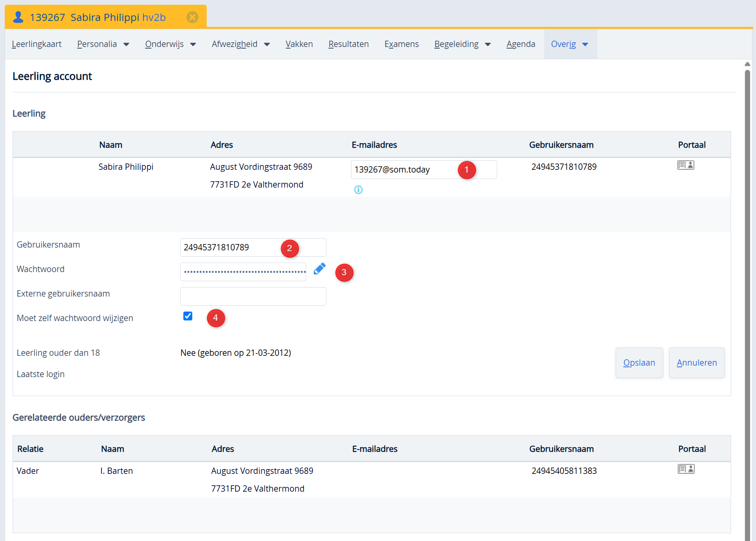Viewport: 756px width, 541px height.
Task: Click the pencil icon to edit password
Action: (x=319, y=269)
